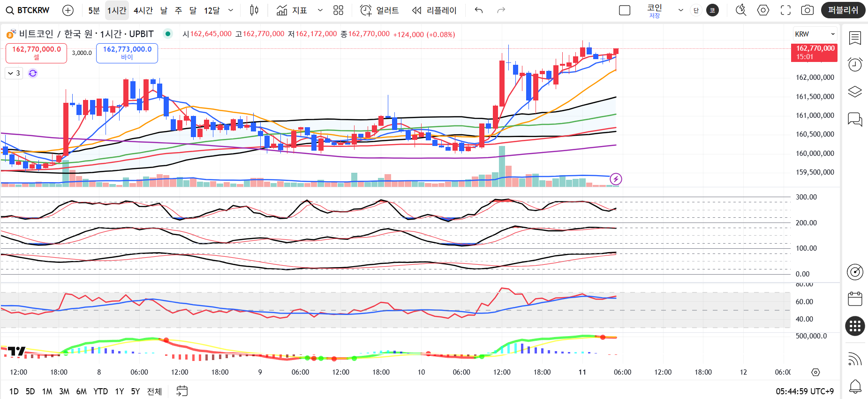The image size is (868, 399).
Task: Set chart range to 1D
Action: [x=14, y=391]
